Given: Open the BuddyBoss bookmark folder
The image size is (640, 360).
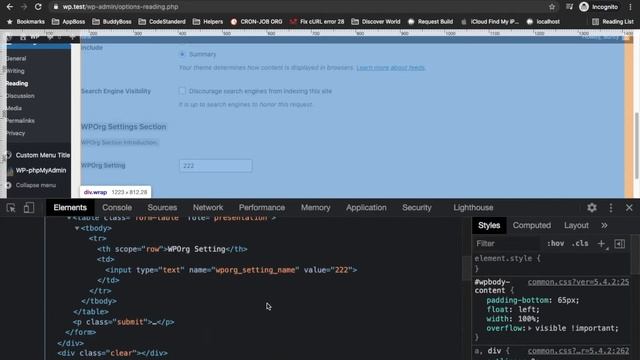Looking at the screenshot, I should click(112, 22).
